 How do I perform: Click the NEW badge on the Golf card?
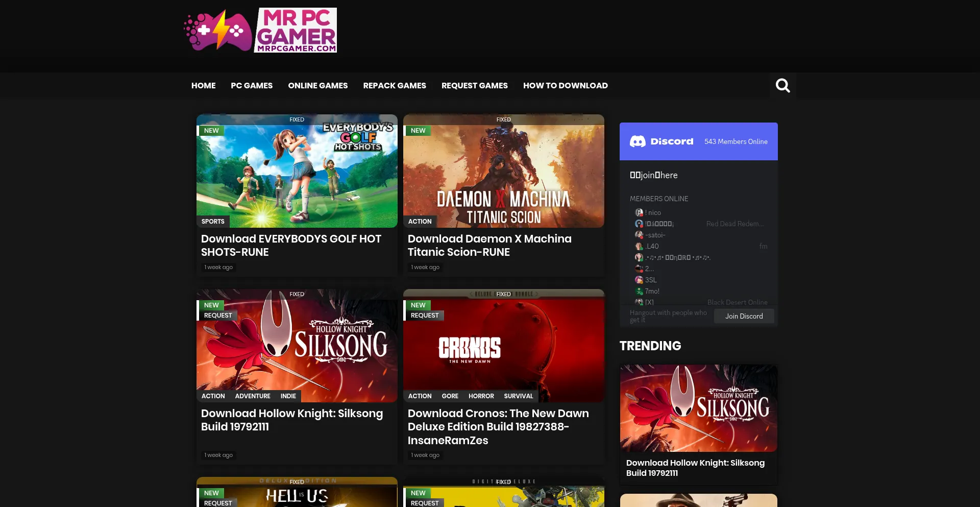coord(211,131)
